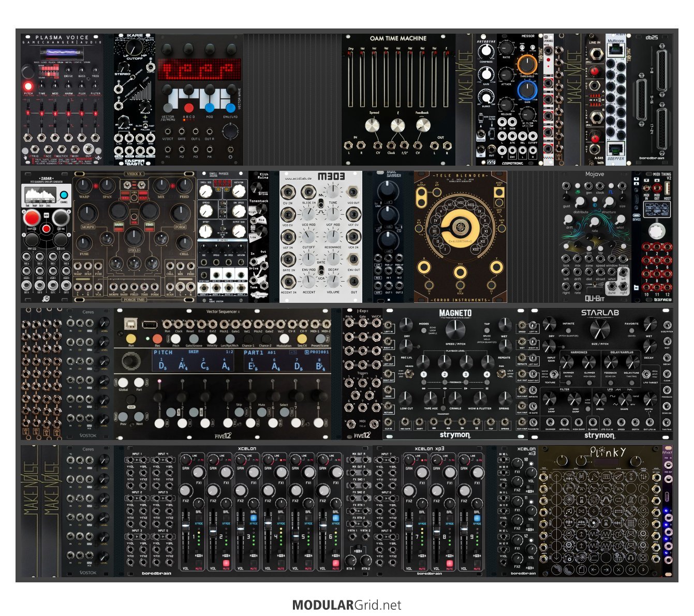
Task: Click the TUNE knob on M303
Action: point(334,192)
